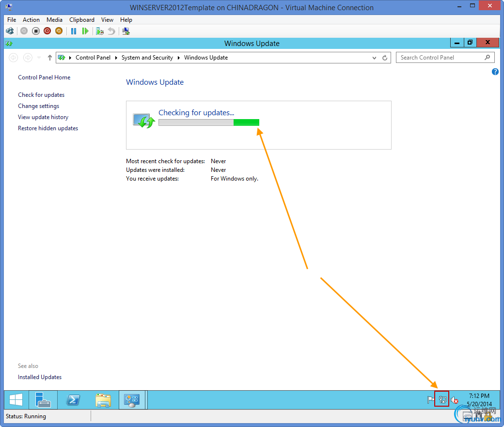Open the Action Center flag icon
The height and width of the screenshot is (427, 504).
point(431,400)
